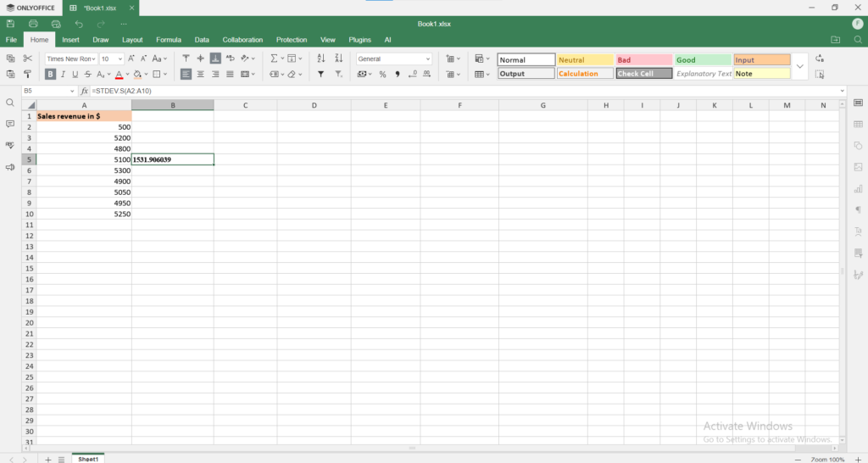Toggle Align Left horizontal alignment

tap(186, 74)
